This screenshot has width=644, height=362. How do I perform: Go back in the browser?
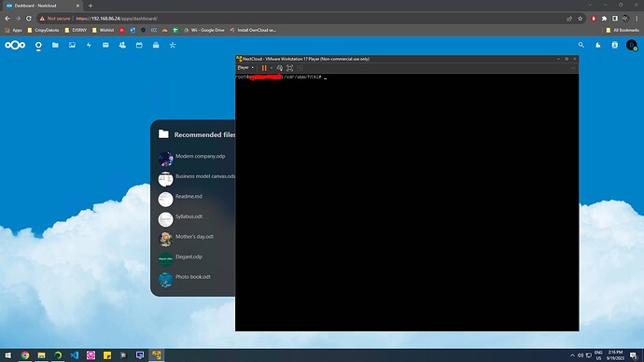[x=7, y=19]
